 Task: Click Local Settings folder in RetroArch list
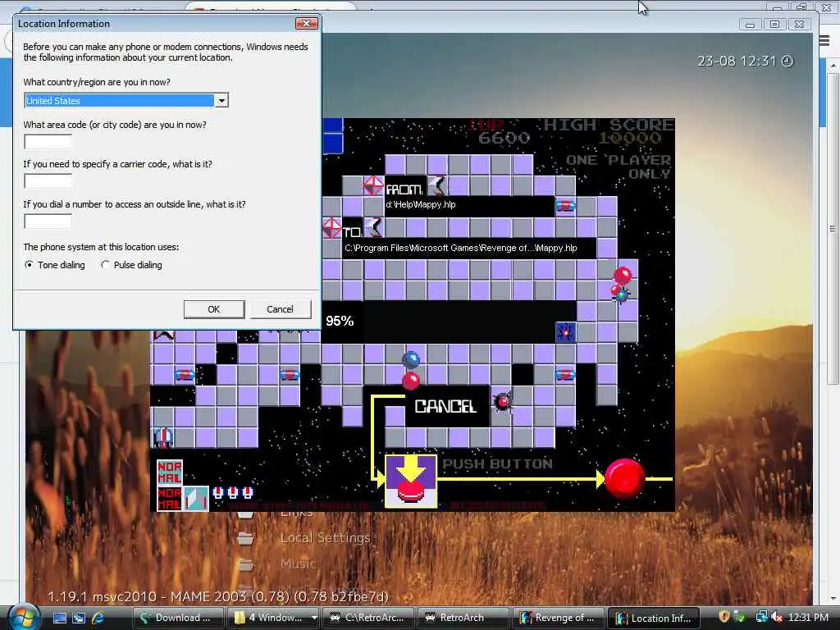coord(326,537)
